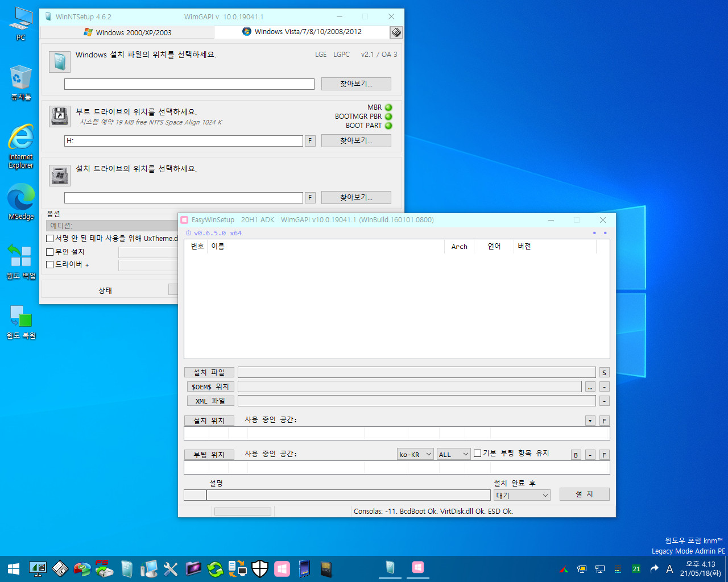Switch to running EasyWinSetup taskbar window
Image resolution: width=728 pixels, height=582 pixels.
(418, 568)
